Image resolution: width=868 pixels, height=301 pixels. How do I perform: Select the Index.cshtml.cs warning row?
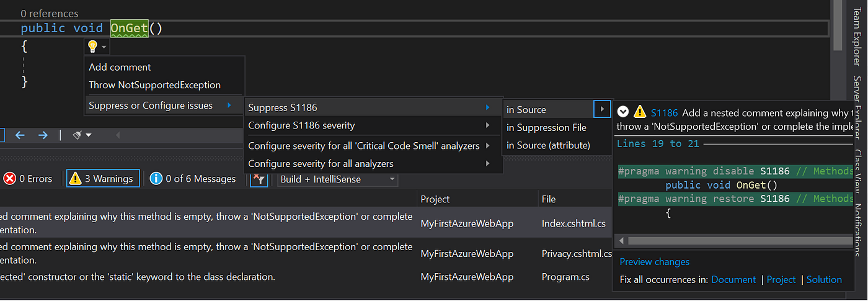click(306, 223)
